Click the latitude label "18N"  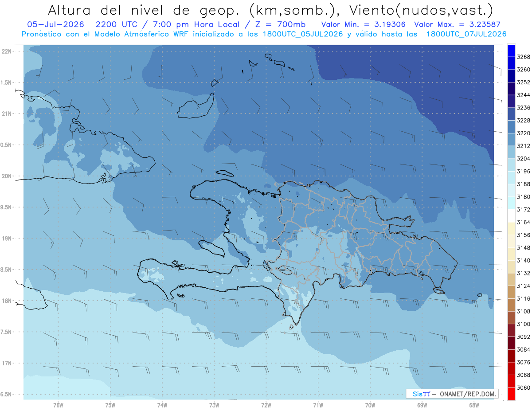click(7, 301)
